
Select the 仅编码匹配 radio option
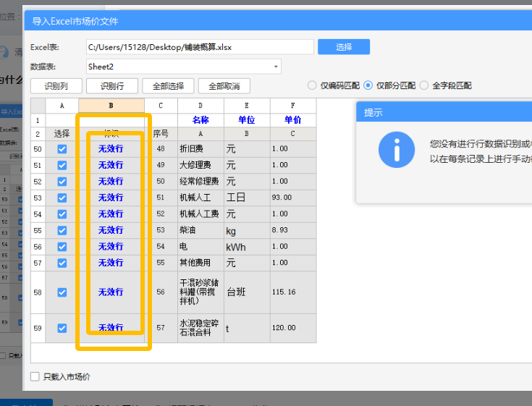[x=312, y=85]
